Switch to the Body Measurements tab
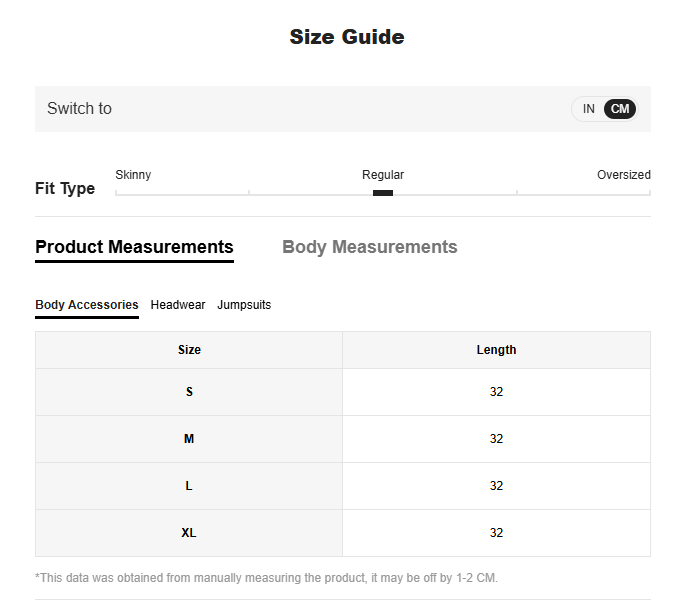 369,247
